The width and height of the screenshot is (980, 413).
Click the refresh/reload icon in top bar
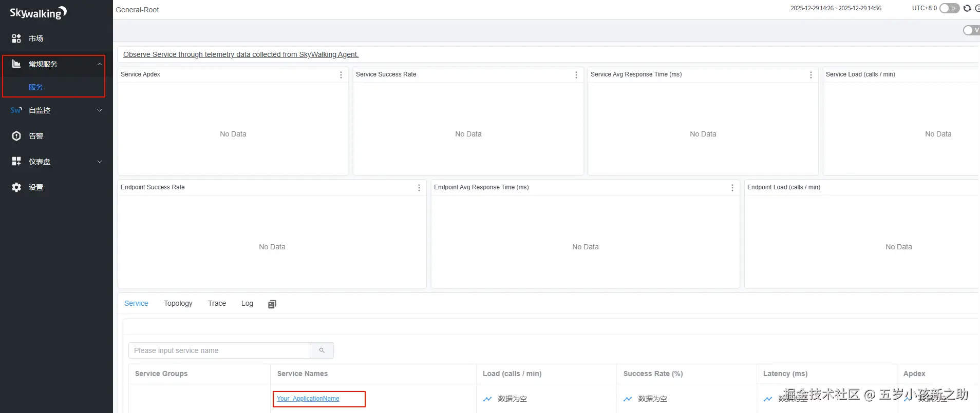967,8
